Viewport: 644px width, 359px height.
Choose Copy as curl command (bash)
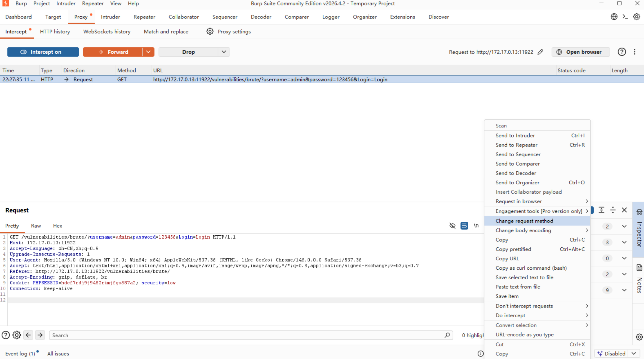pos(537,268)
